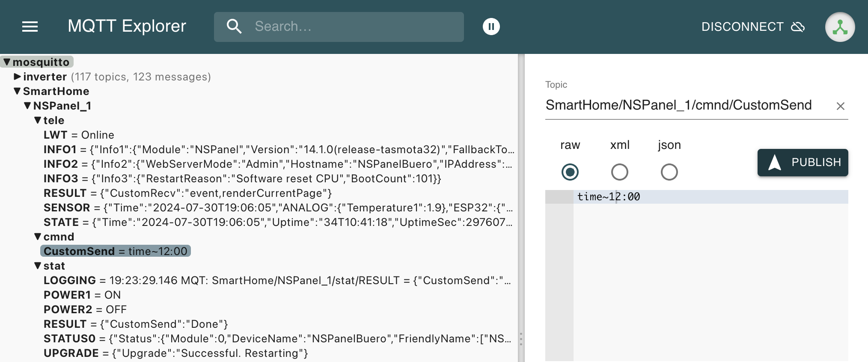Click the Disconnect button
This screenshot has height=362, width=868.
pyautogui.click(x=753, y=27)
